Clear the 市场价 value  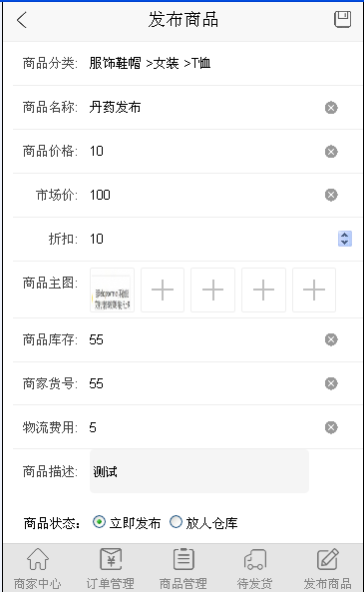click(331, 195)
